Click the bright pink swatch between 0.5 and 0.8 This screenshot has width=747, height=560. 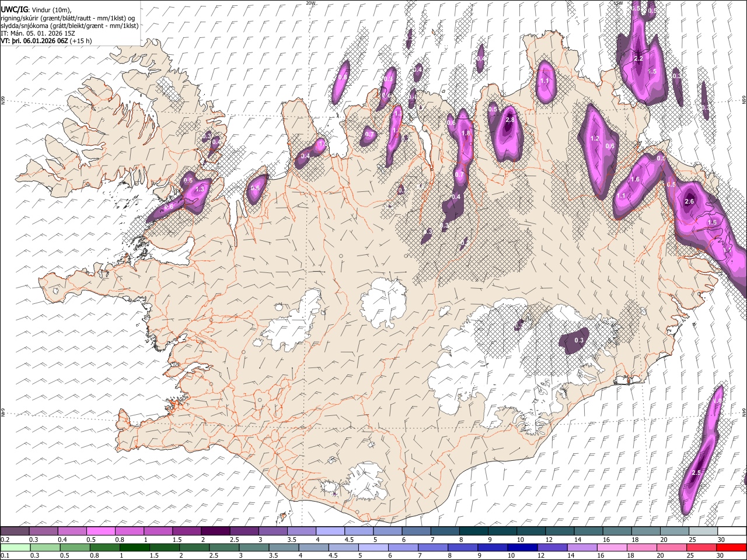101,531
